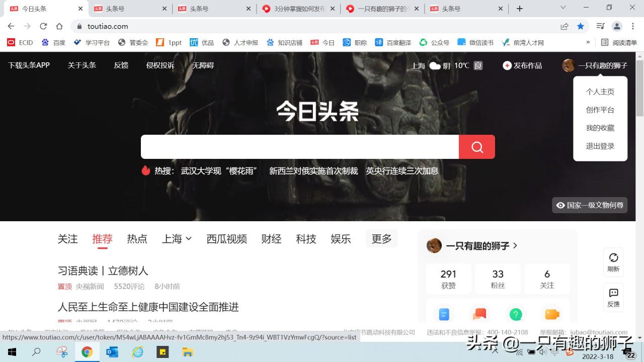Open the 阅读清单 reading list button
This screenshot has height=362, width=644.
(619, 43)
